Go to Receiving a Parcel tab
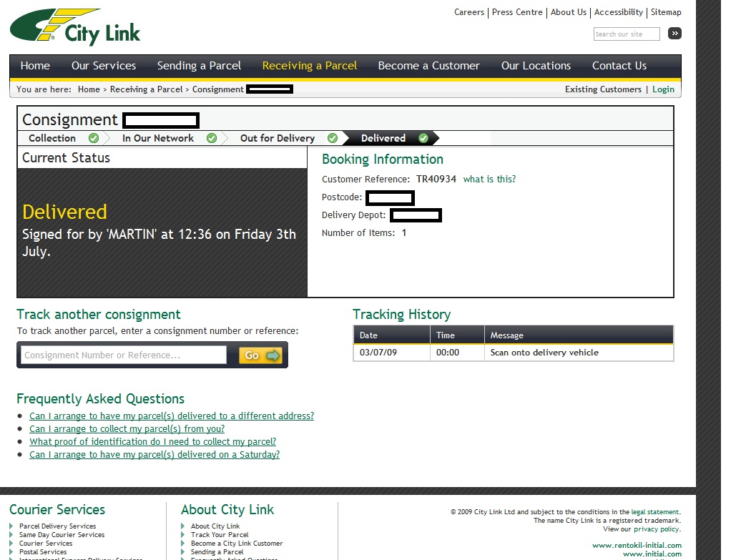 pyautogui.click(x=310, y=66)
